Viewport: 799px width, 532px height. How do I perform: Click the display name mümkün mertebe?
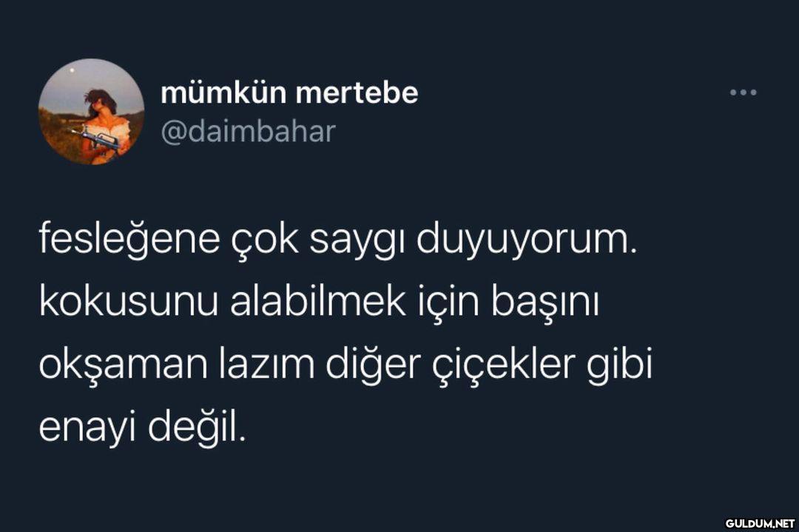coord(289,92)
